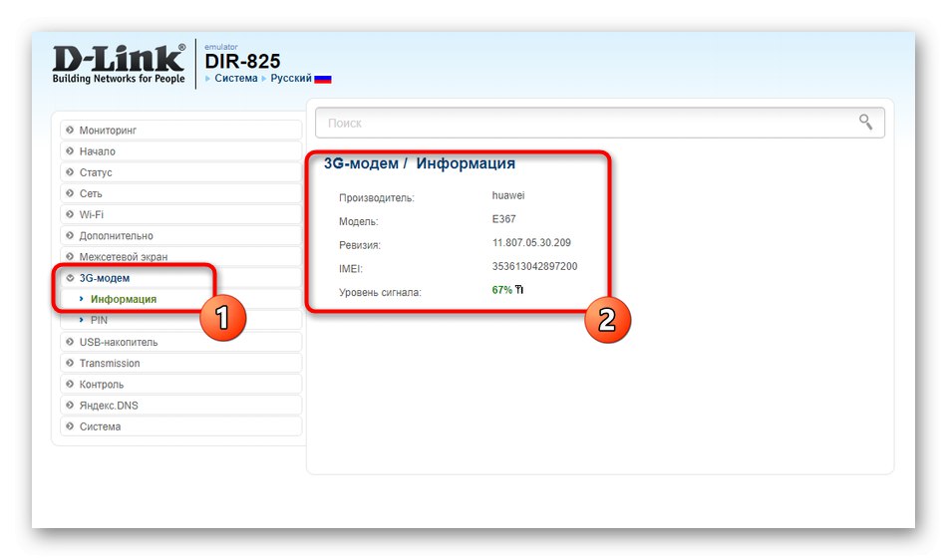947x560 pixels.
Task: Click the manufacturer value huawei
Action: [508, 195]
